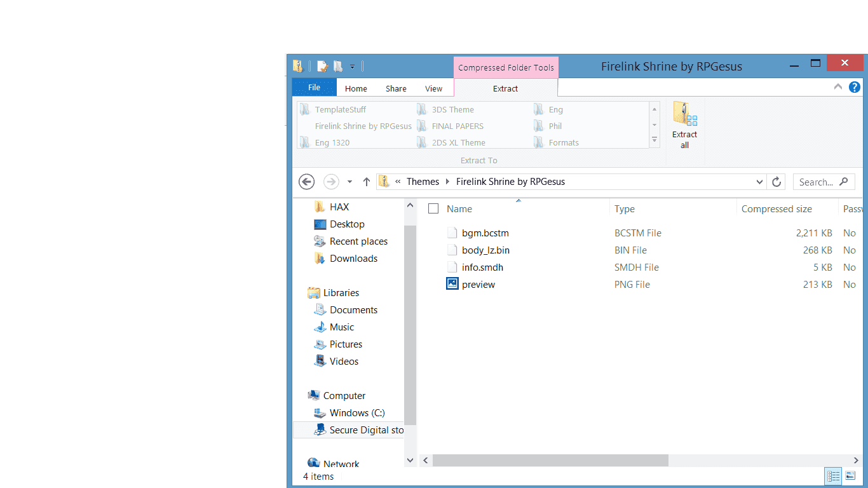The image size is (868, 488).
Task: Choose 3DS Theme extract destination
Action: pos(453,109)
